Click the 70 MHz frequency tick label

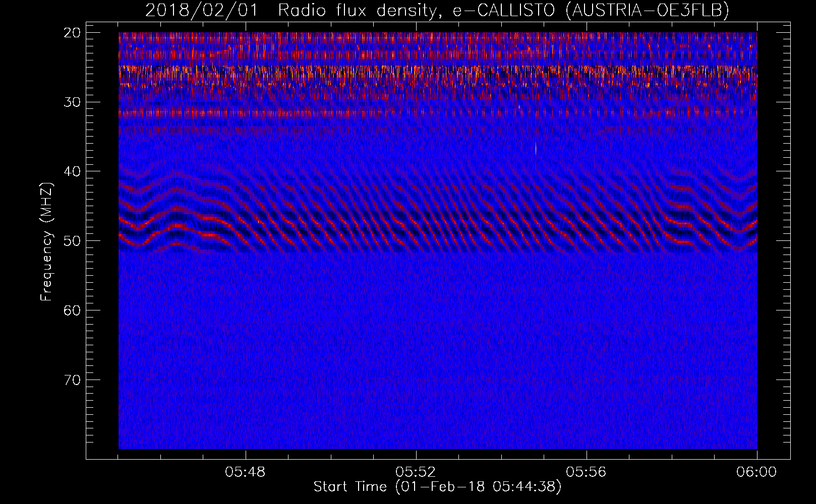tap(73, 380)
